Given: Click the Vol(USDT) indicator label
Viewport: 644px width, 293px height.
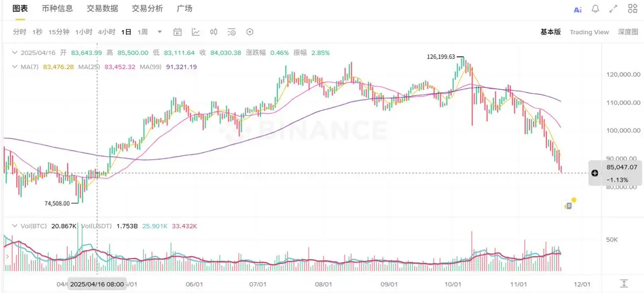Looking at the screenshot, I should click(x=97, y=226).
